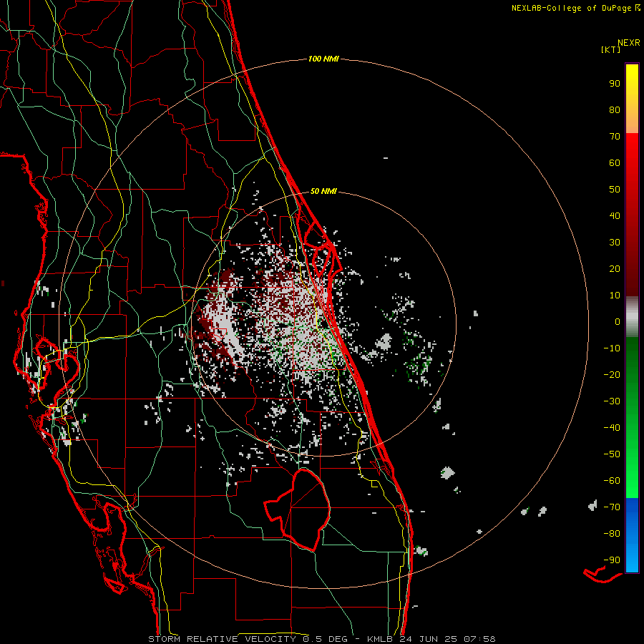Screen dimensions: 644x644
Task: Click the -40 knot scale value
Action: pos(612,428)
